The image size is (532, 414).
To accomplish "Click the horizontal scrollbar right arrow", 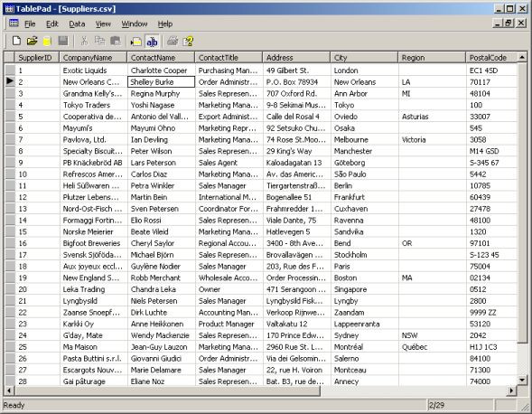I will pyautogui.click(x=511, y=390).
